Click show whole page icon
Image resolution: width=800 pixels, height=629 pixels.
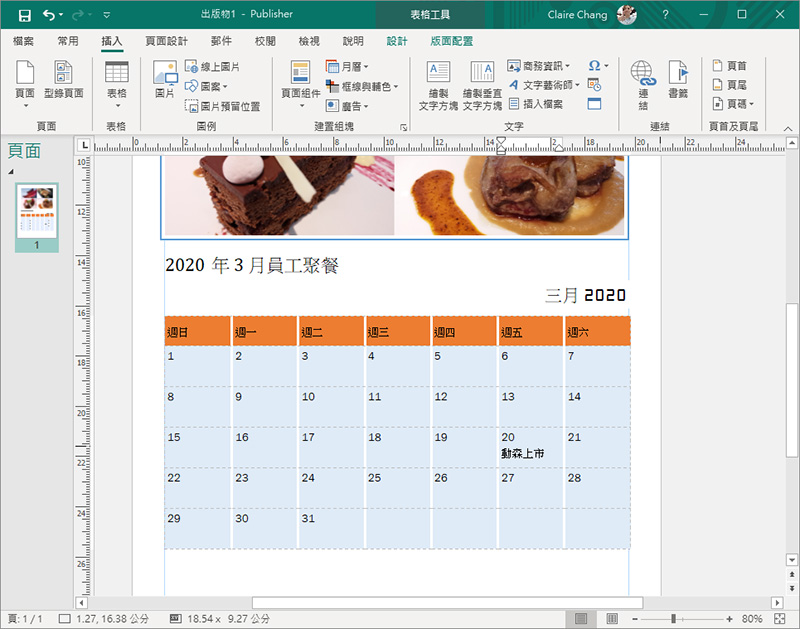pyautogui.click(x=780, y=619)
